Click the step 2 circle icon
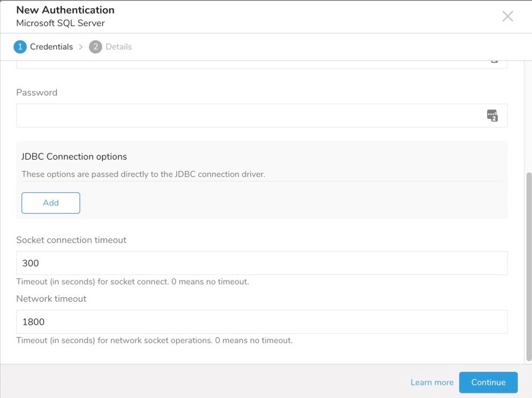Viewport: 532px width, 398px height. 95,47
